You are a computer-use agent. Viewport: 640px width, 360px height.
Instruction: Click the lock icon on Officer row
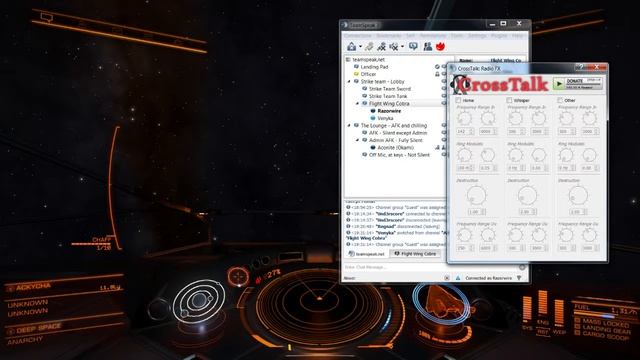[x=437, y=74]
